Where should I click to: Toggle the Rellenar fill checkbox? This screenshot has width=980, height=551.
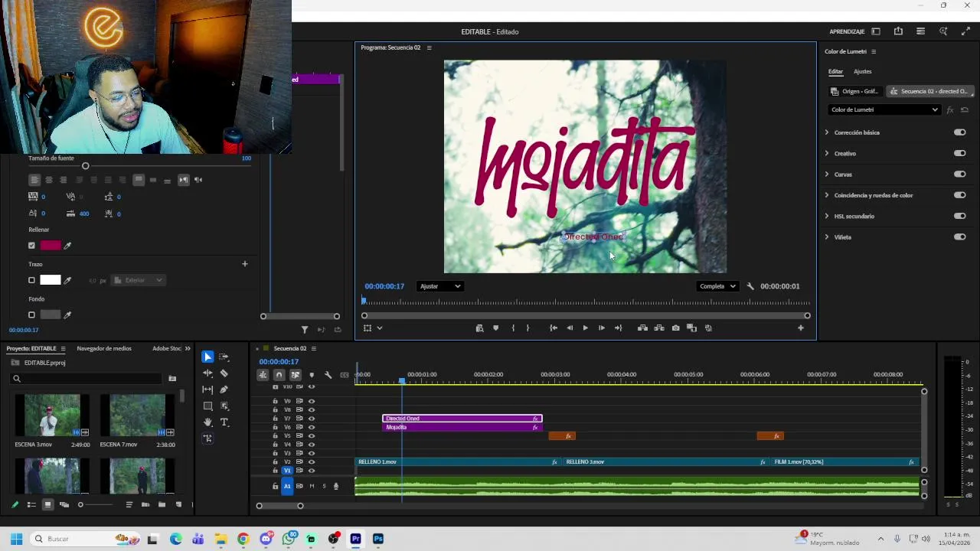pos(31,246)
